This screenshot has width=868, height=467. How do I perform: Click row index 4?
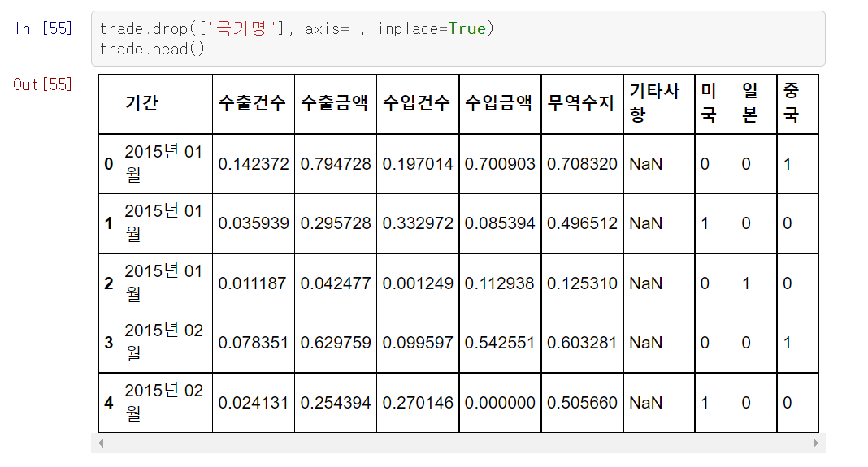[x=109, y=403]
